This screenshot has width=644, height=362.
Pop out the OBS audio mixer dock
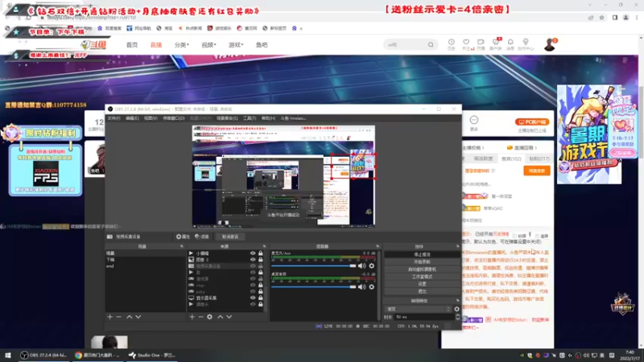click(x=378, y=246)
